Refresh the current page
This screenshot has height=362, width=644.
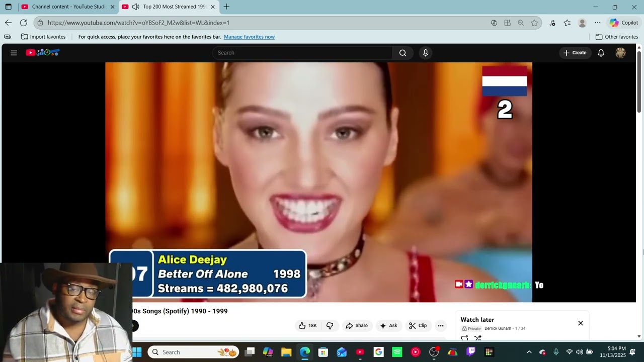click(x=23, y=23)
